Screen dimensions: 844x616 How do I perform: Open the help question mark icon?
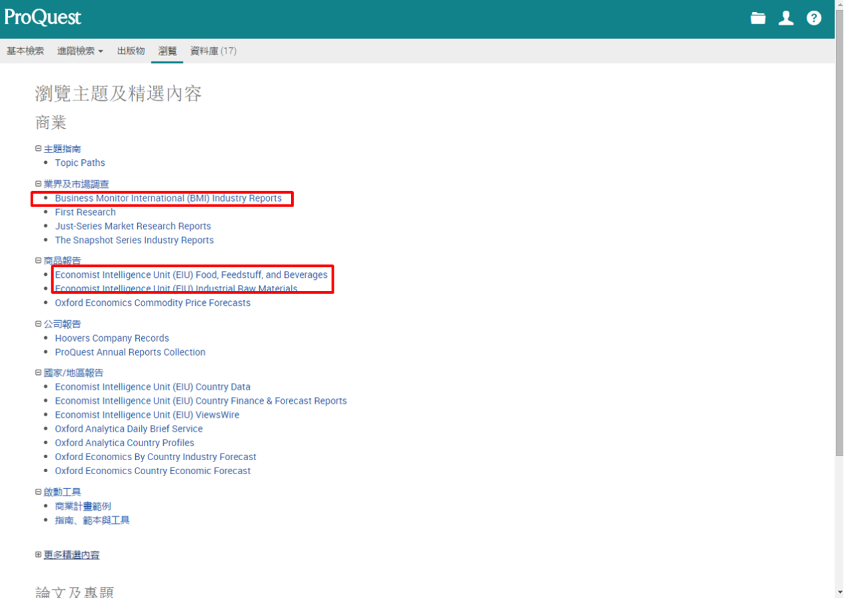814,19
